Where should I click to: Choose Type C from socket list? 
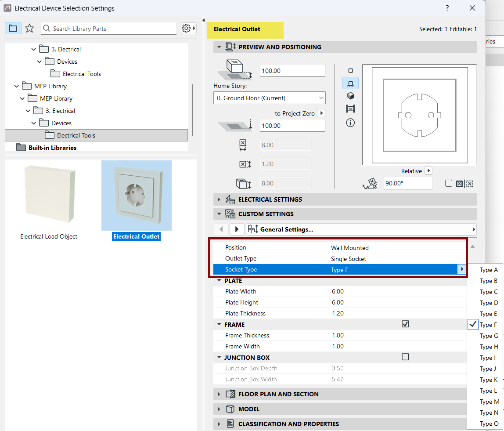(489, 292)
